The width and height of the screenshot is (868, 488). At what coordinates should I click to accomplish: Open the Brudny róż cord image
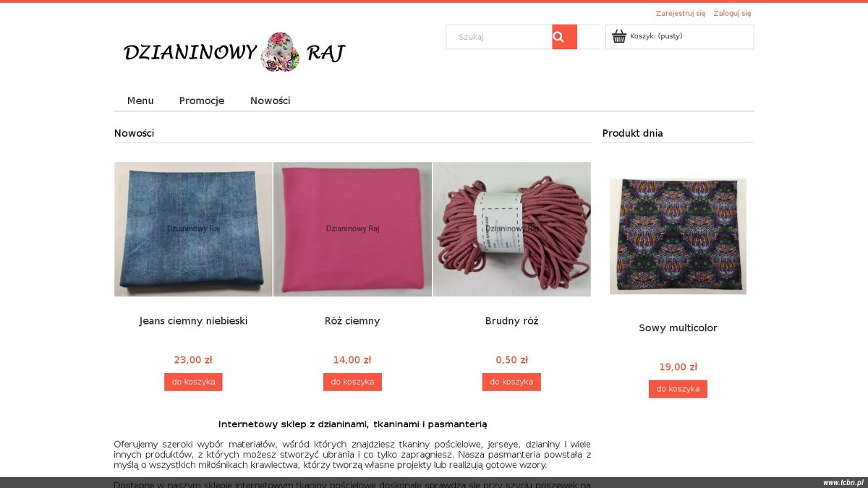coord(511,229)
